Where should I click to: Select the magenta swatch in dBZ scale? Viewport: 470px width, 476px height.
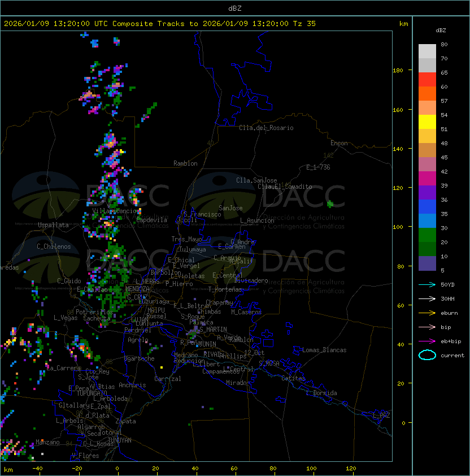(427, 179)
